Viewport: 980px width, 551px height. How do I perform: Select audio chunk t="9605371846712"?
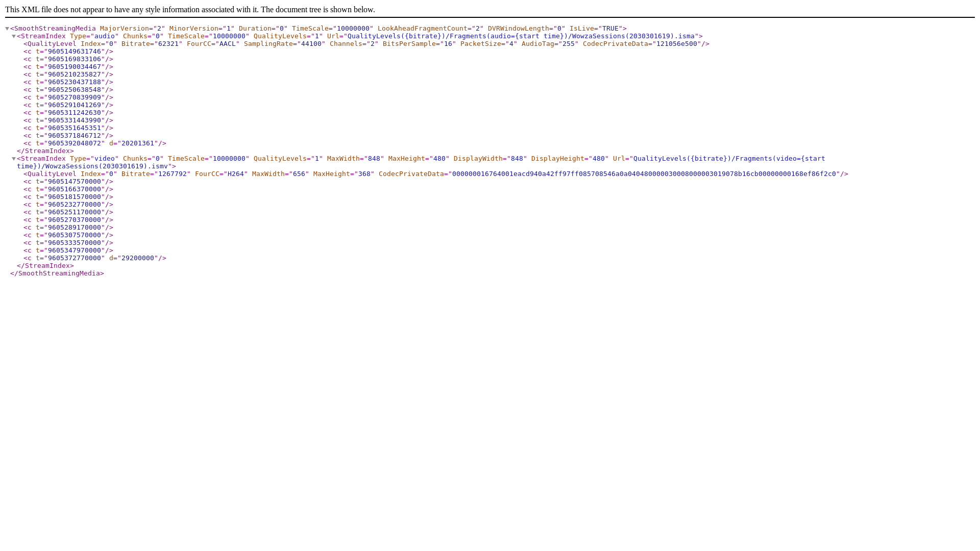click(68, 136)
